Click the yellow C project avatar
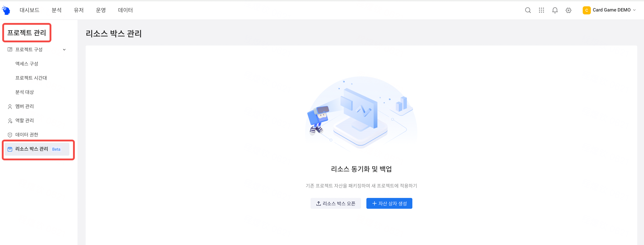This screenshot has height=245, width=644. click(586, 10)
